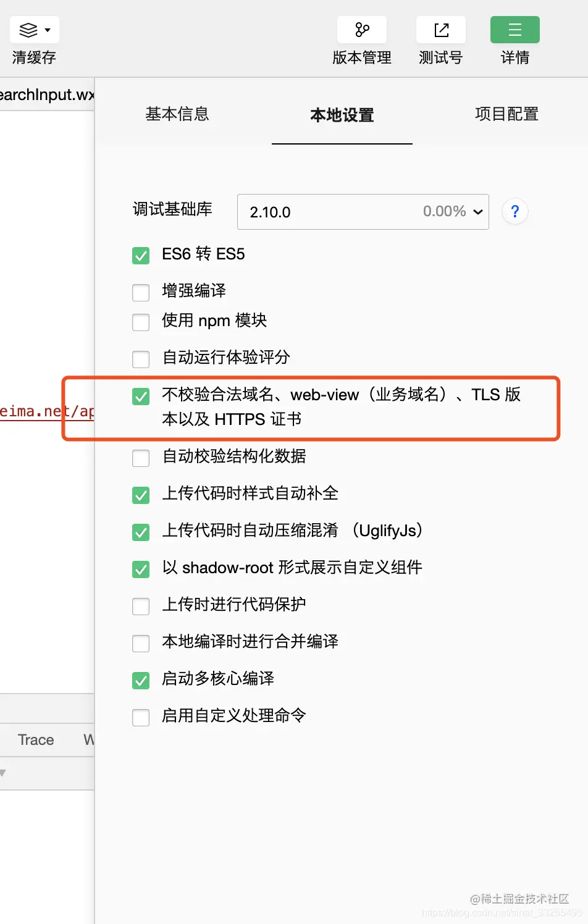Screen dimensions: 588x924
Task: Click the 清缓存 cache layers icon
Action: pos(30,29)
